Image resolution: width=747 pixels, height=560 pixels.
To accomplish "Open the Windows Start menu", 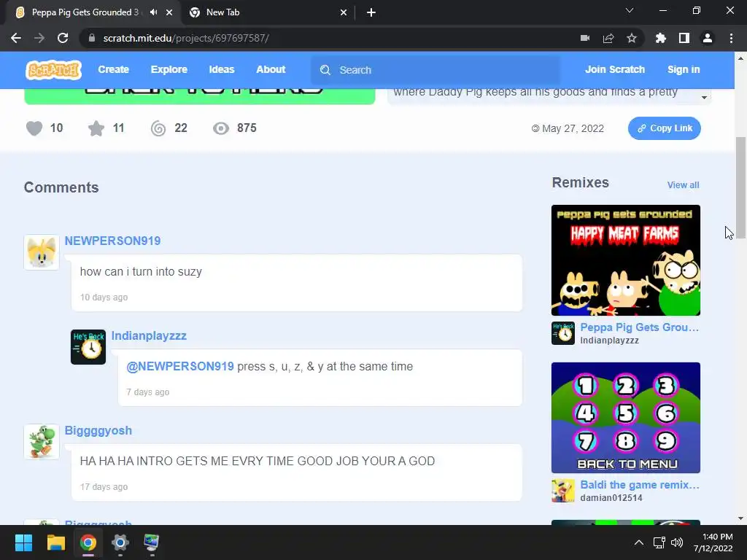I will (x=23, y=542).
